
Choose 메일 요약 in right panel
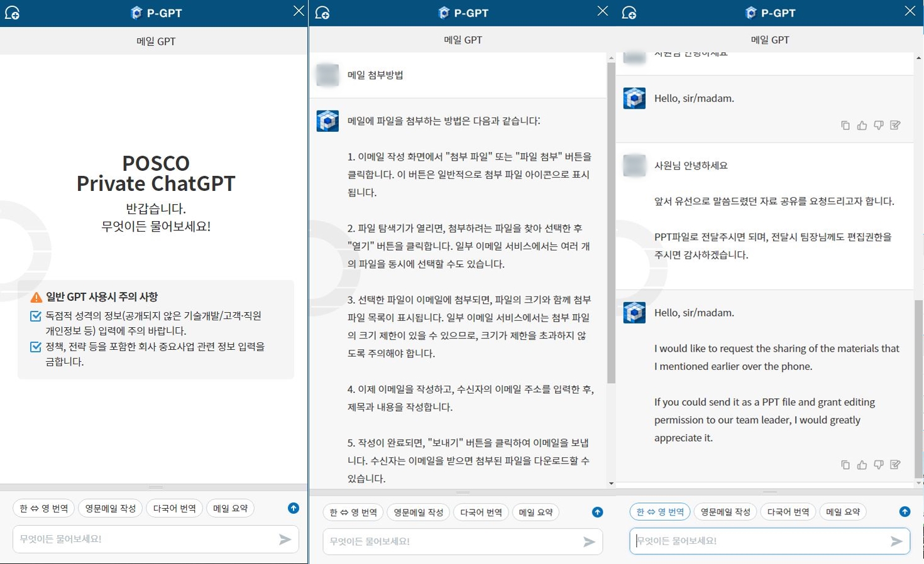[843, 512]
